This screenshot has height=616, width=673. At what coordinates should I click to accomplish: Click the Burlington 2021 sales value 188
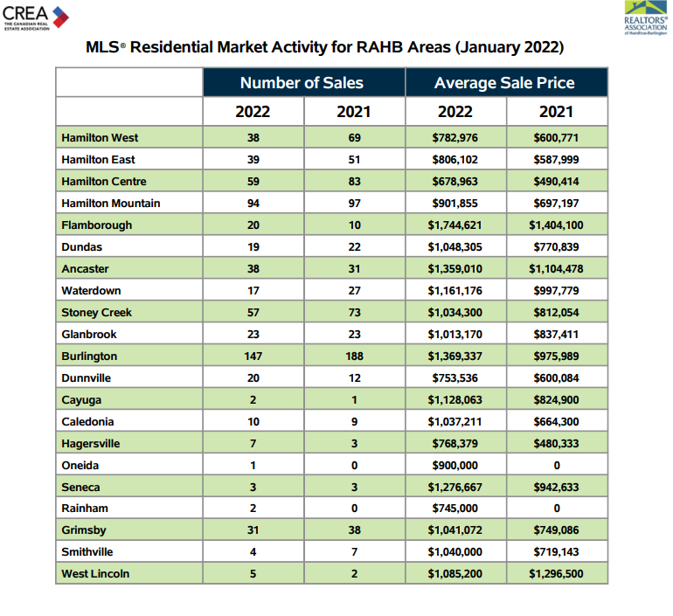click(x=354, y=356)
